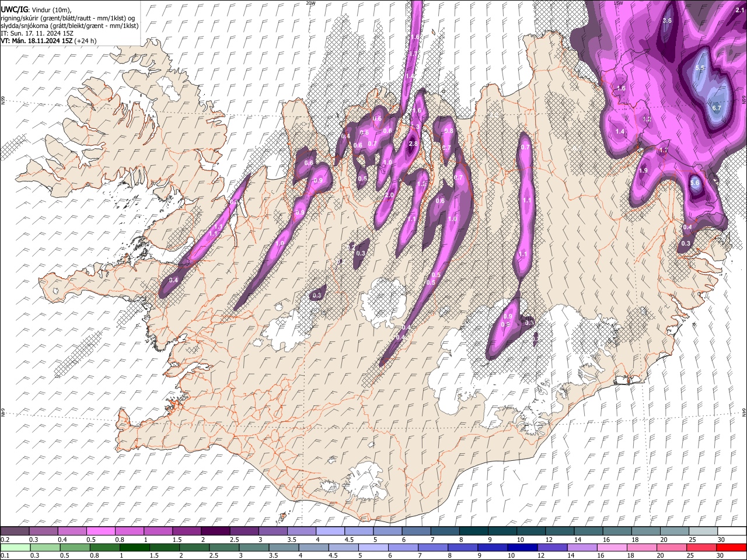Pick the light pink swatch between 16 and 18, bottom row

tap(612, 548)
